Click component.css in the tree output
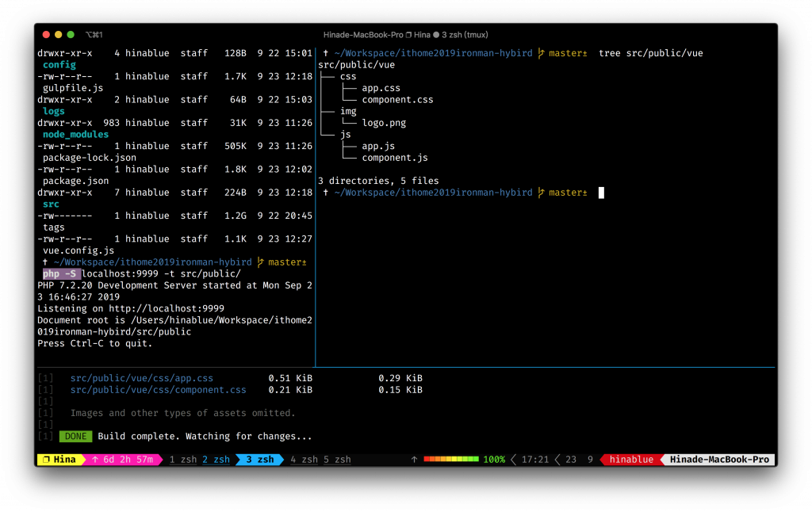Viewport: 812px width, 512px height. [398, 100]
